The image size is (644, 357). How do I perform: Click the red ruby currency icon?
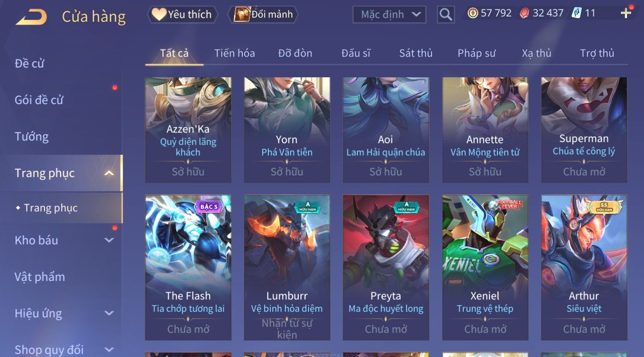coord(524,14)
